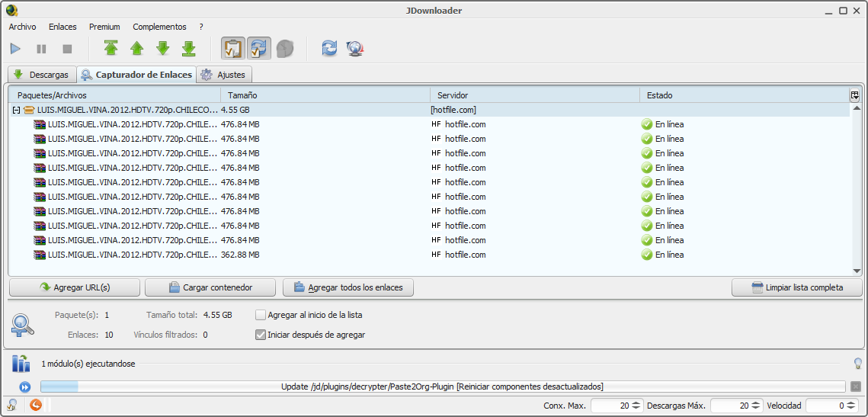
Task: Start downloads with the play icon
Action: click(x=15, y=49)
